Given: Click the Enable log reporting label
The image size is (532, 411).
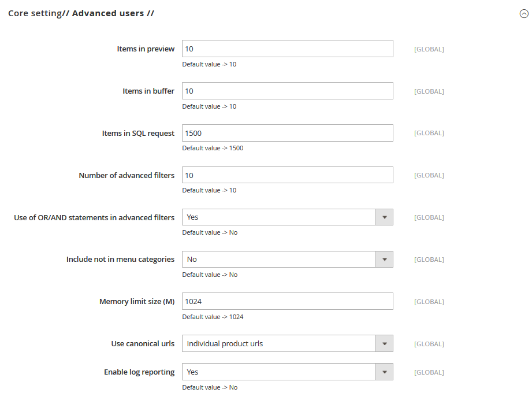Looking at the screenshot, I should click(139, 372).
